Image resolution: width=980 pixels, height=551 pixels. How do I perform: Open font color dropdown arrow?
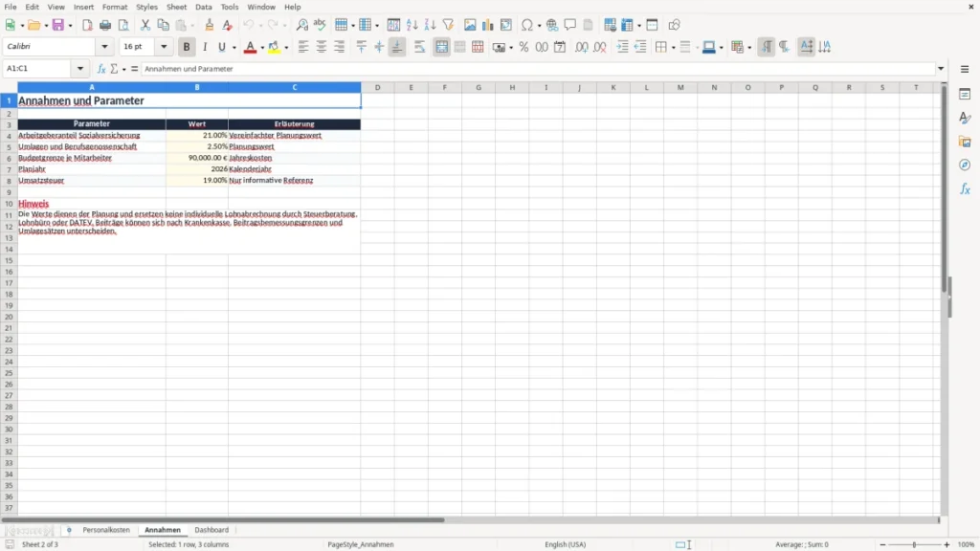coord(262,48)
